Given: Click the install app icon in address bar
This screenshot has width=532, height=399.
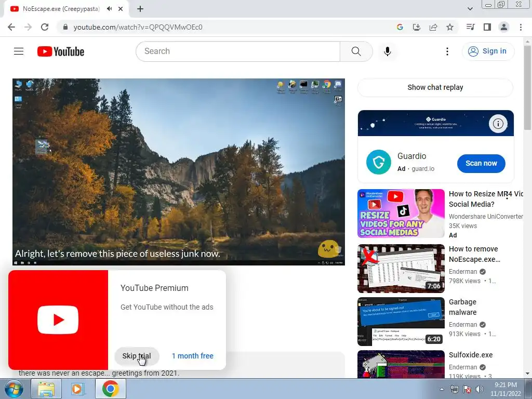Looking at the screenshot, I should 417,27.
